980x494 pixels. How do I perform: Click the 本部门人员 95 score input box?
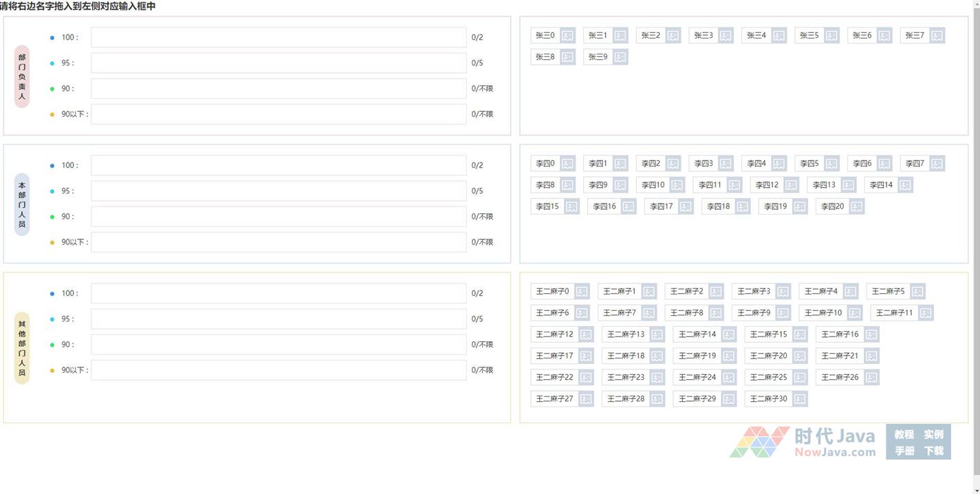279,191
